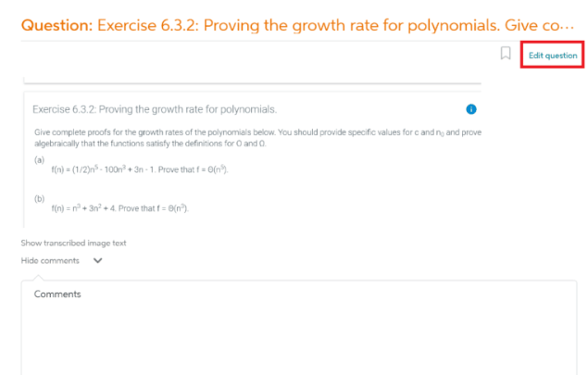588x375 pixels.
Task: Click the part (b) label
Action: pyautogui.click(x=39, y=197)
